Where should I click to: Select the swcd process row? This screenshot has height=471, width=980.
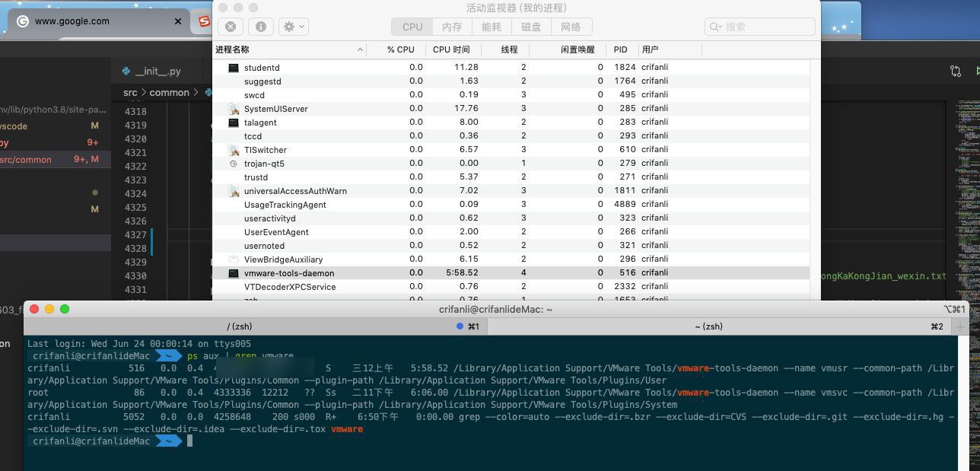point(511,95)
